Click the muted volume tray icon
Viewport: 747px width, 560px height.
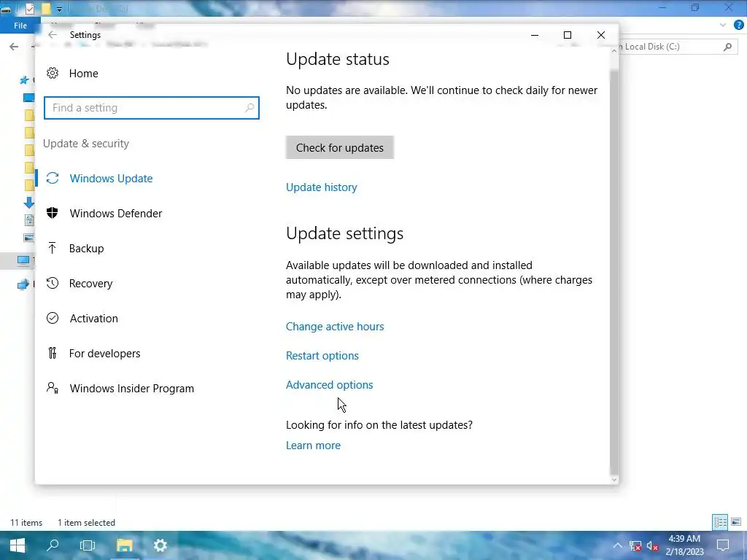(653, 546)
